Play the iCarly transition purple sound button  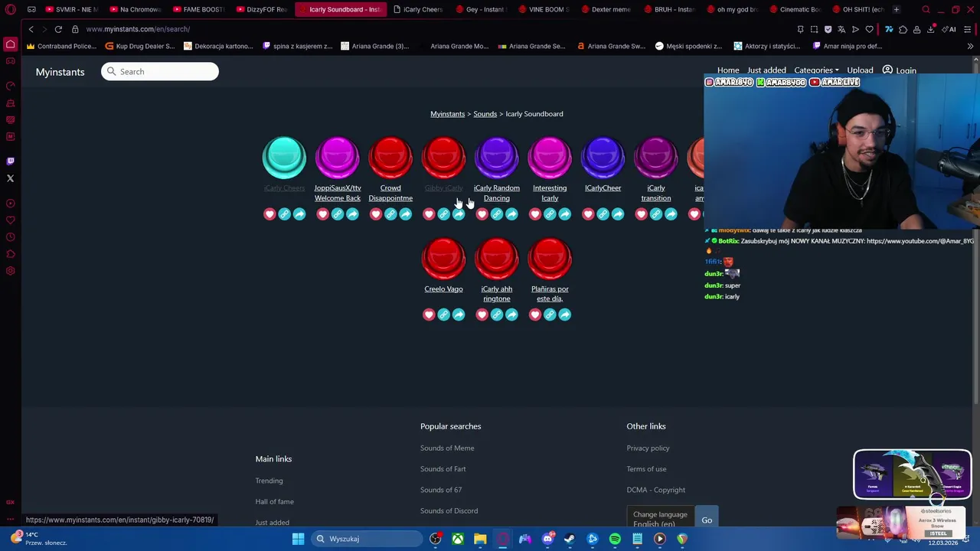click(x=656, y=157)
